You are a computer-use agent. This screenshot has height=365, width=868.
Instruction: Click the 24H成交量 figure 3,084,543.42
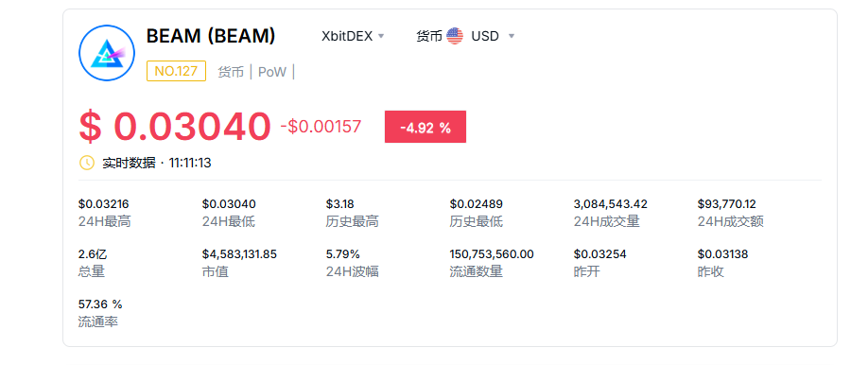(x=611, y=204)
